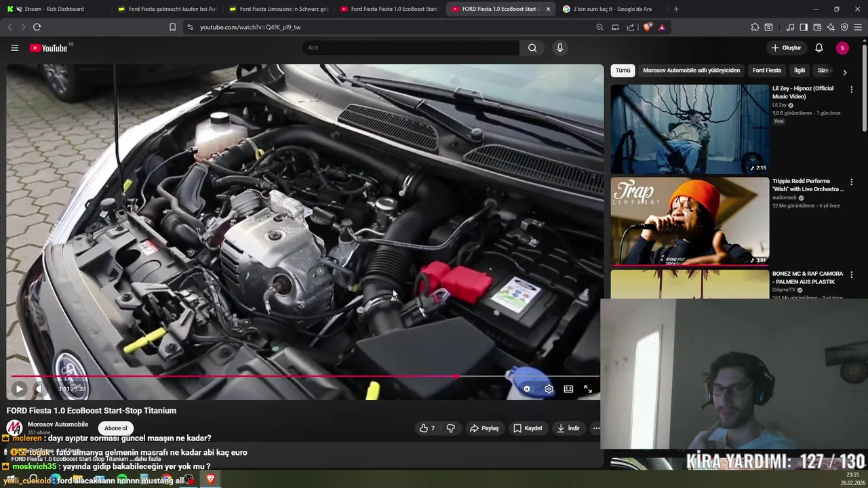
Task: Select the Morosov Automobile uploads filter chip
Action: coord(691,70)
